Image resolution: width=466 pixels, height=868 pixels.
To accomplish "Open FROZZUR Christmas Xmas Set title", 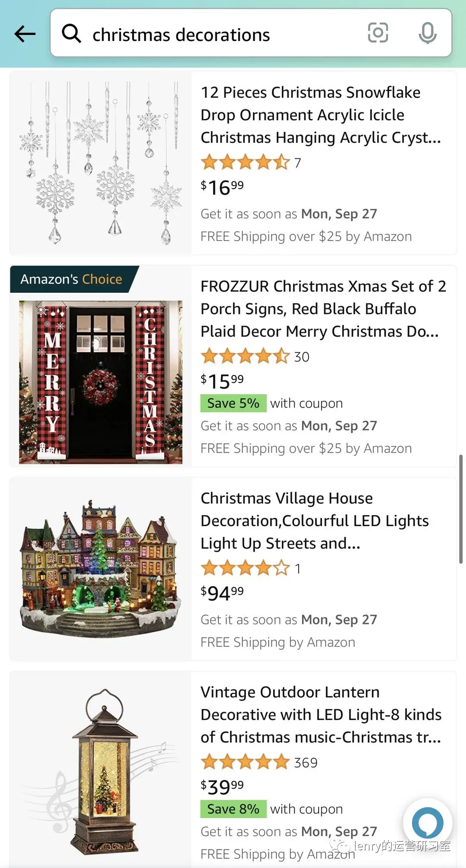I will click(x=323, y=309).
